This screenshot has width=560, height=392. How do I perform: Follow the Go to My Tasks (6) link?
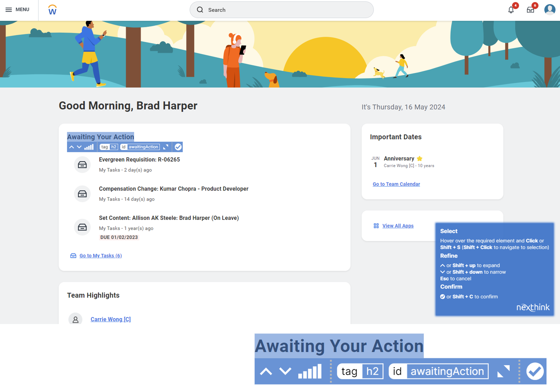click(x=101, y=256)
